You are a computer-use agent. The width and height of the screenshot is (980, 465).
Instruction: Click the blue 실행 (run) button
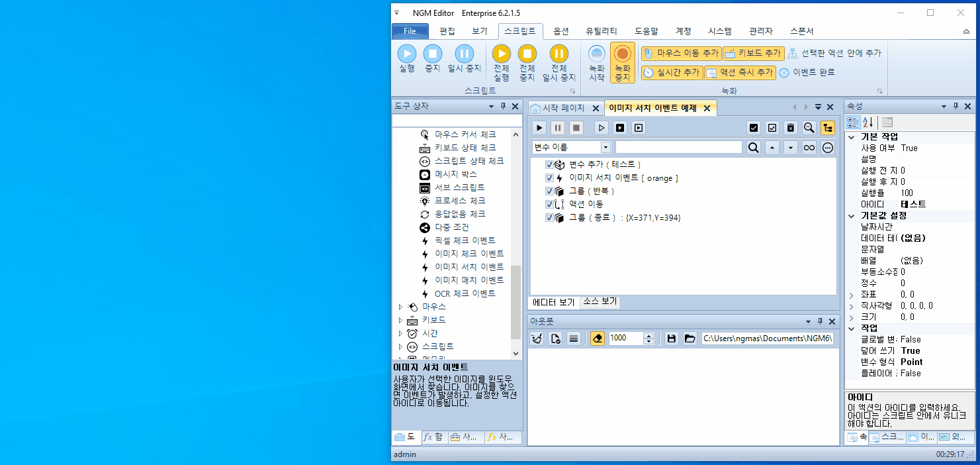coord(406,58)
